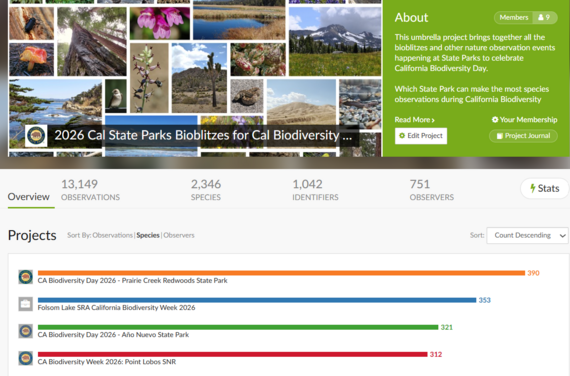Open the 2,346 Species tab
The width and height of the screenshot is (570, 376).
[x=206, y=190]
